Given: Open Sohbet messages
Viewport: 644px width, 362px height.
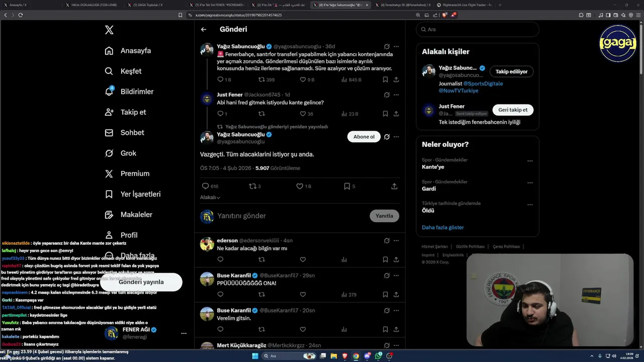Looking at the screenshot, I should 124,133.
